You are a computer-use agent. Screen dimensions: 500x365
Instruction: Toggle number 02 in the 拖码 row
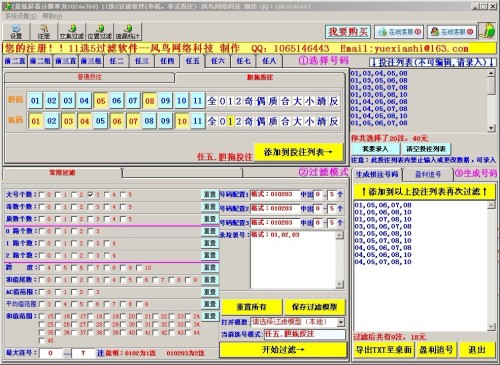click(52, 121)
